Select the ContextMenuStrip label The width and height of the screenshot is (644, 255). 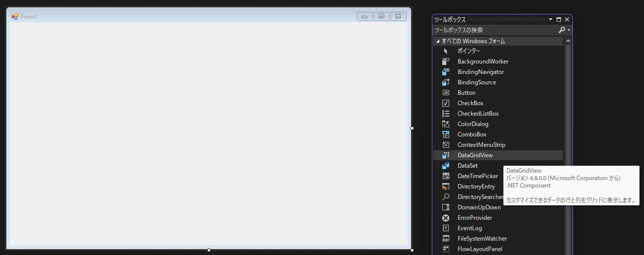(x=482, y=145)
